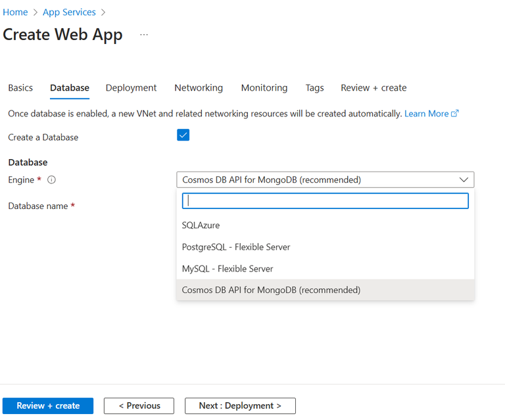Switch to the Tags tab

pos(315,87)
